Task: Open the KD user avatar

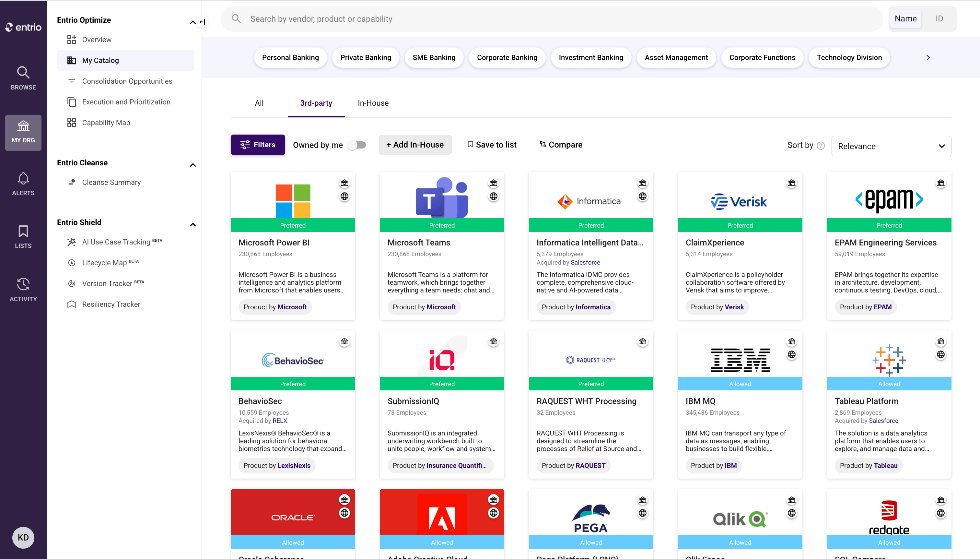Action: (23, 537)
